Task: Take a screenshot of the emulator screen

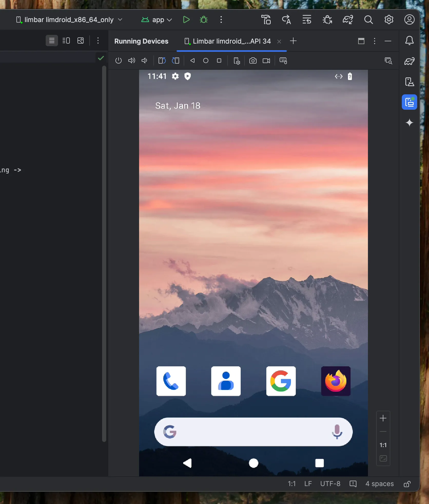Action: point(253,61)
